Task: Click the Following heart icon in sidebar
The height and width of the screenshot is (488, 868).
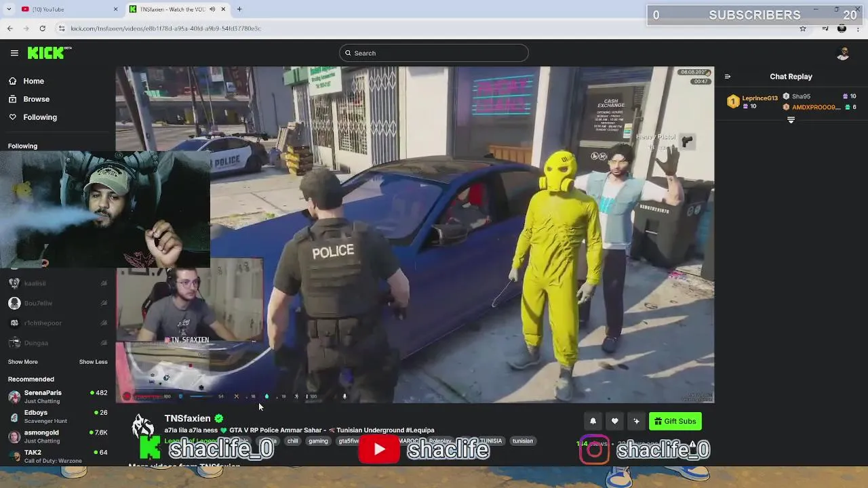Action: 13,117
